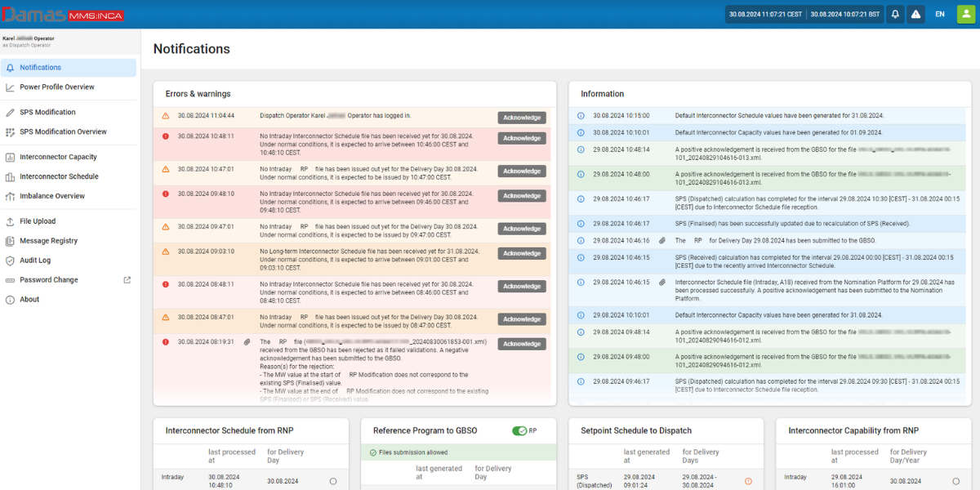Select Interconnector Capacity from the sidebar
The width and height of the screenshot is (980, 490).
click(58, 157)
